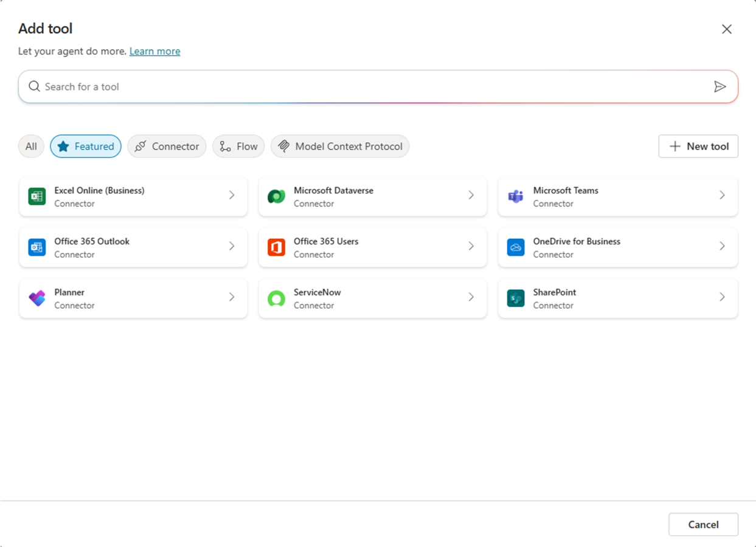Image resolution: width=756 pixels, height=547 pixels.
Task: Click the ServiceNow connector icon
Action: (277, 298)
